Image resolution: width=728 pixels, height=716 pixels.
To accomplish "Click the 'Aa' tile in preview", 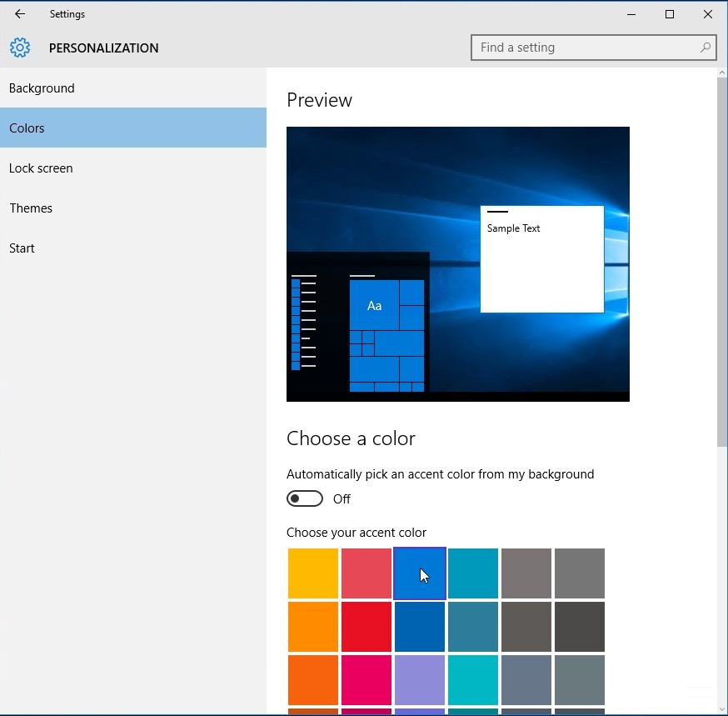I will point(374,305).
